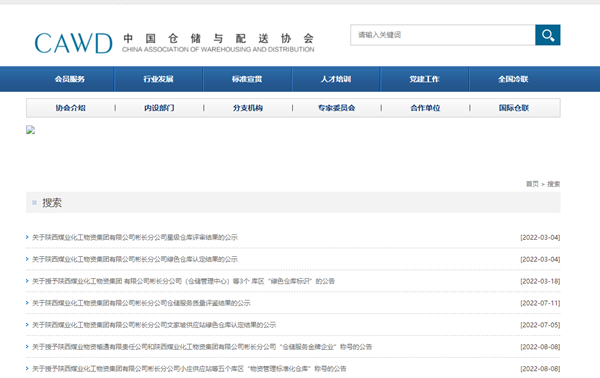Click the 搜索 section heading
The image size is (600, 378).
(52, 202)
